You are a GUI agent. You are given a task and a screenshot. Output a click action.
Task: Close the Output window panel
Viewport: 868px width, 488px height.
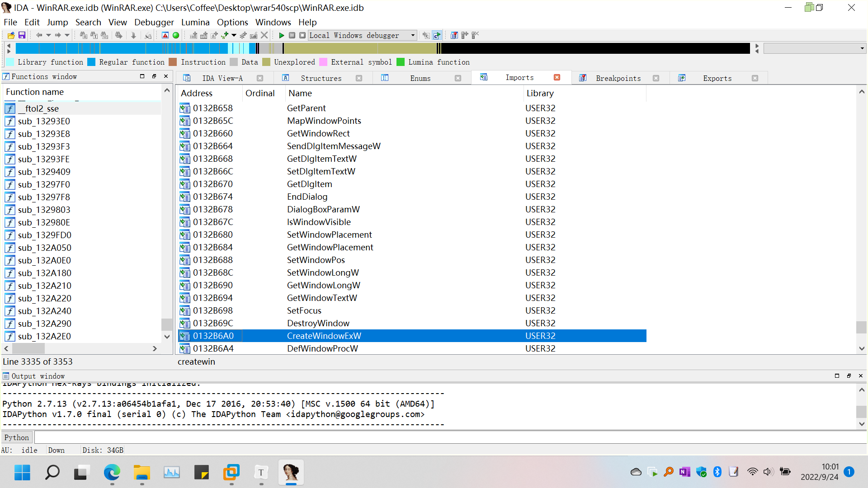coord(861,376)
